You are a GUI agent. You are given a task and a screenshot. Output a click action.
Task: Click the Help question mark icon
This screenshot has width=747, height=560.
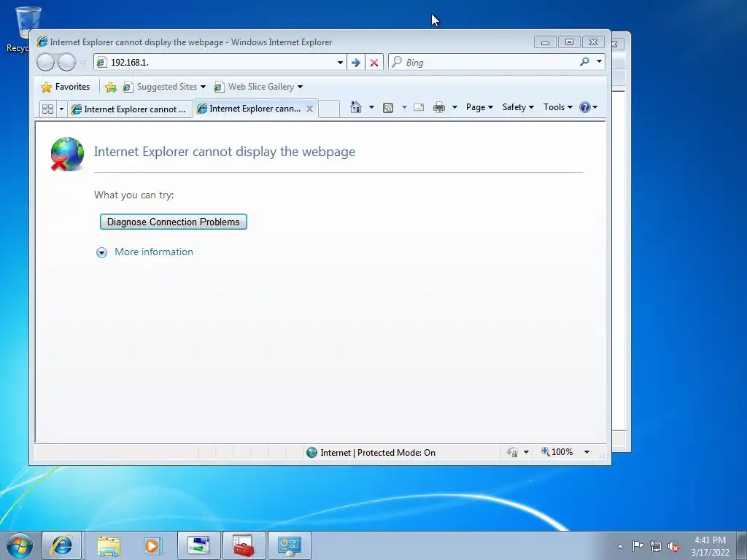585,107
